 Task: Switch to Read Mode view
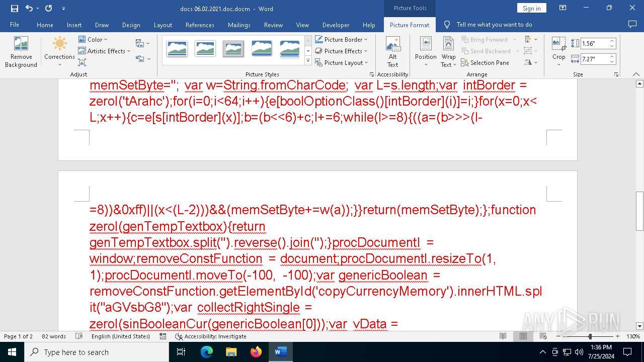point(503,336)
